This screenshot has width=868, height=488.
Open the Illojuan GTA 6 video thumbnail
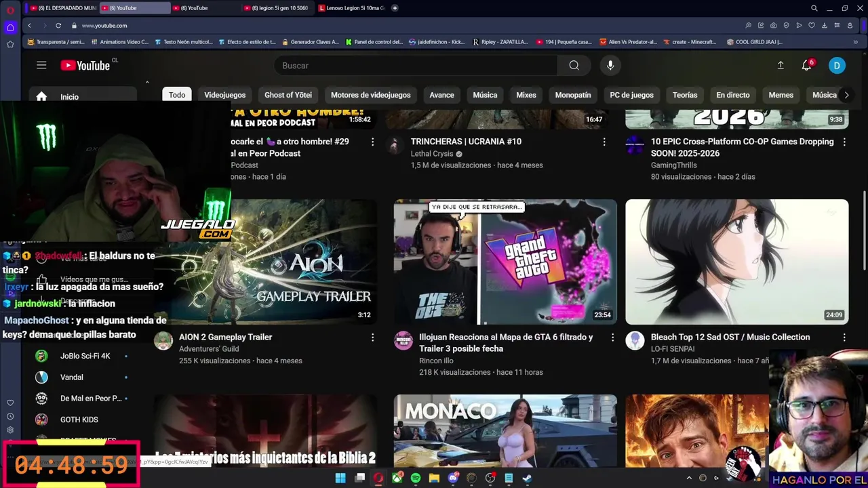point(505,262)
